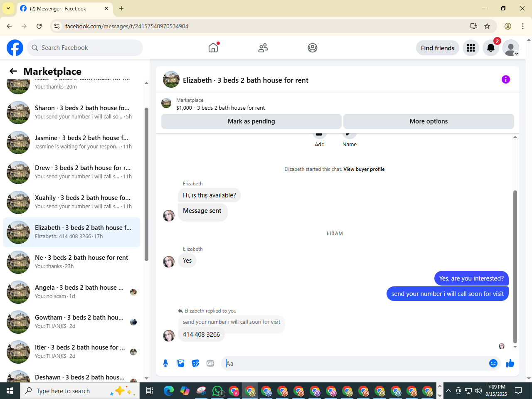Open the Drew conversation
This screenshot has width=532, height=399.
click(71, 172)
